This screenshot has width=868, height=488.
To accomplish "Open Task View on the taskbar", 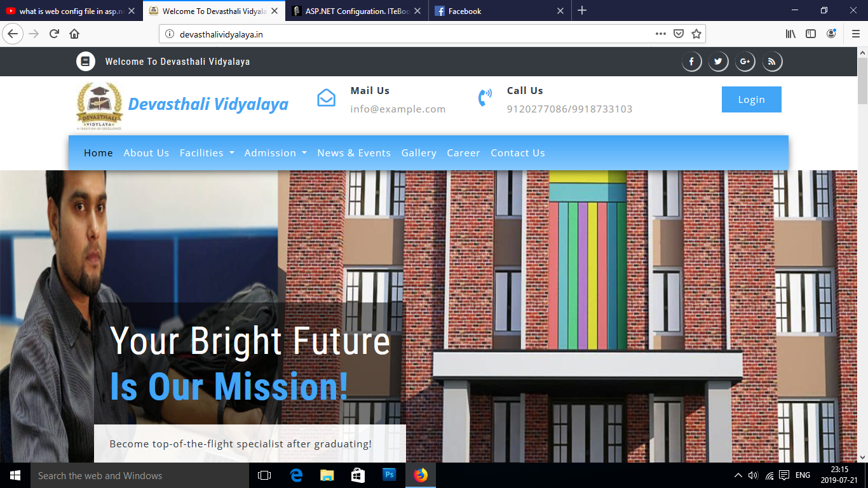I will pos(264,475).
